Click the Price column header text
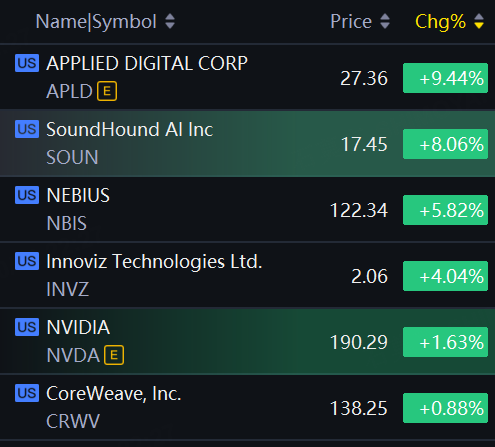This screenshot has width=495, height=447. (351, 22)
